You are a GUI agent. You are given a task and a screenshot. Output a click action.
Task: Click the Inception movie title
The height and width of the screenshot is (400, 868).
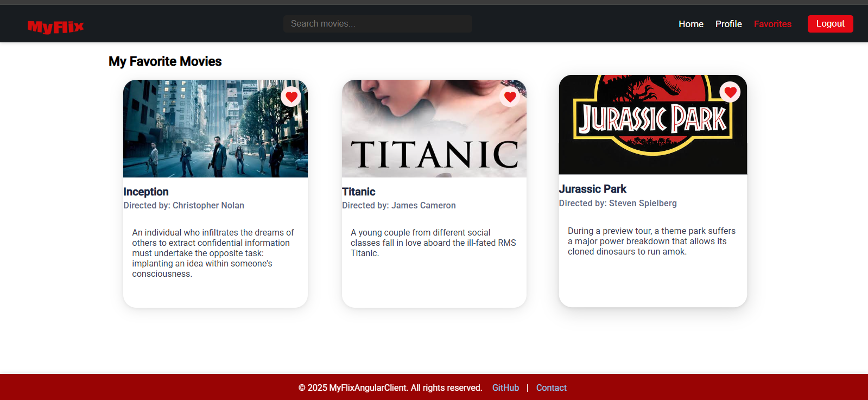(146, 192)
